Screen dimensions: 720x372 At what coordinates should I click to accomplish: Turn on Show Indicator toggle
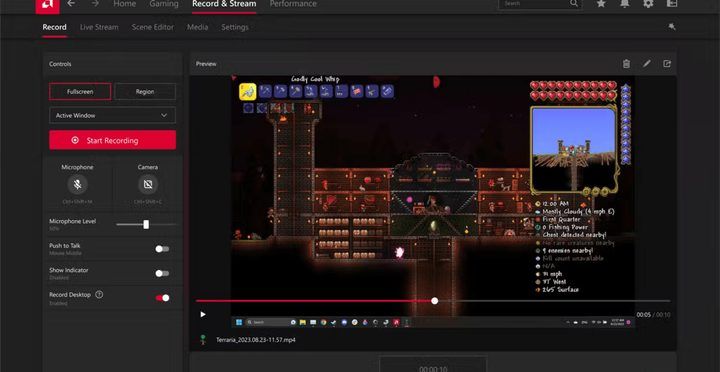162,273
